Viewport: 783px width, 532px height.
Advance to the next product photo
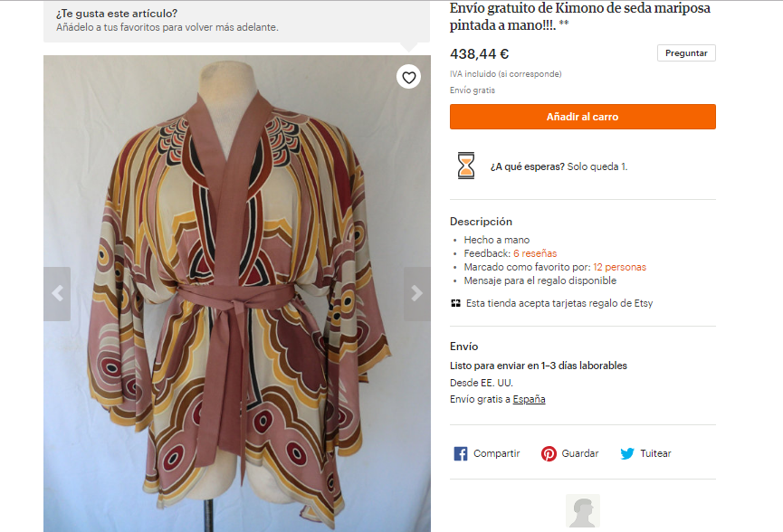pos(416,293)
